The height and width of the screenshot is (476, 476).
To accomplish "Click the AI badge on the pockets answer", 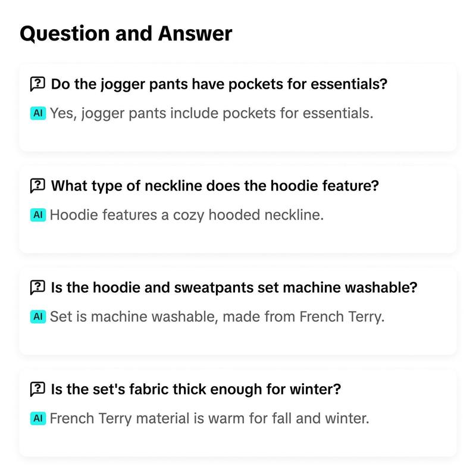I will (x=38, y=113).
